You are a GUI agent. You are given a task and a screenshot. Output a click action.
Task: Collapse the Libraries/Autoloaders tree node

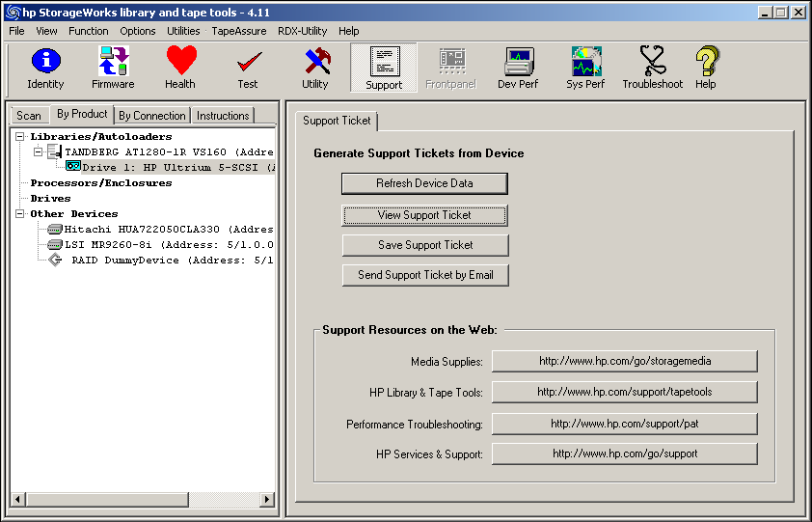click(x=20, y=137)
